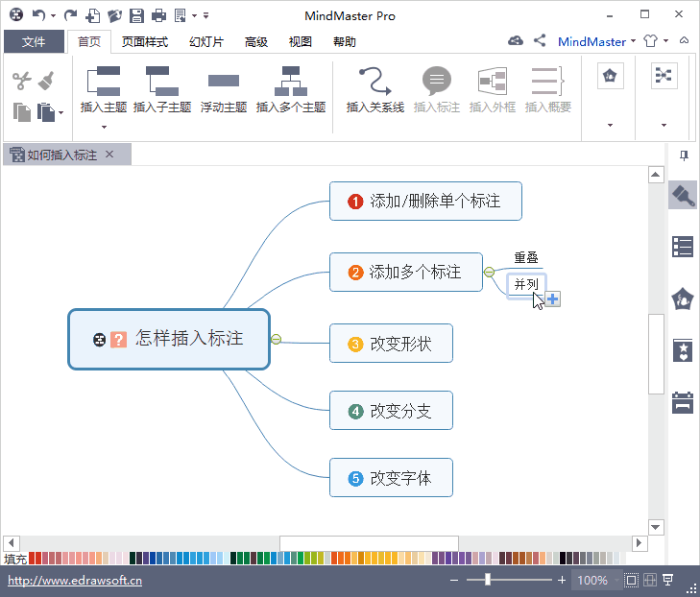This screenshot has height=597, width=700.
Task: Select the 添加/删除单个标注 topic
Action: pos(426,202)
